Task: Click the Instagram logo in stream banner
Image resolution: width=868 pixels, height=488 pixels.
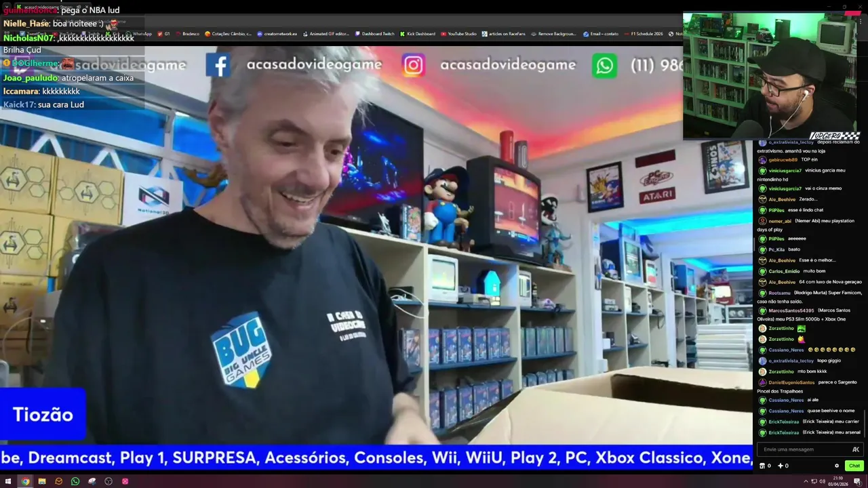Action: 413,65
